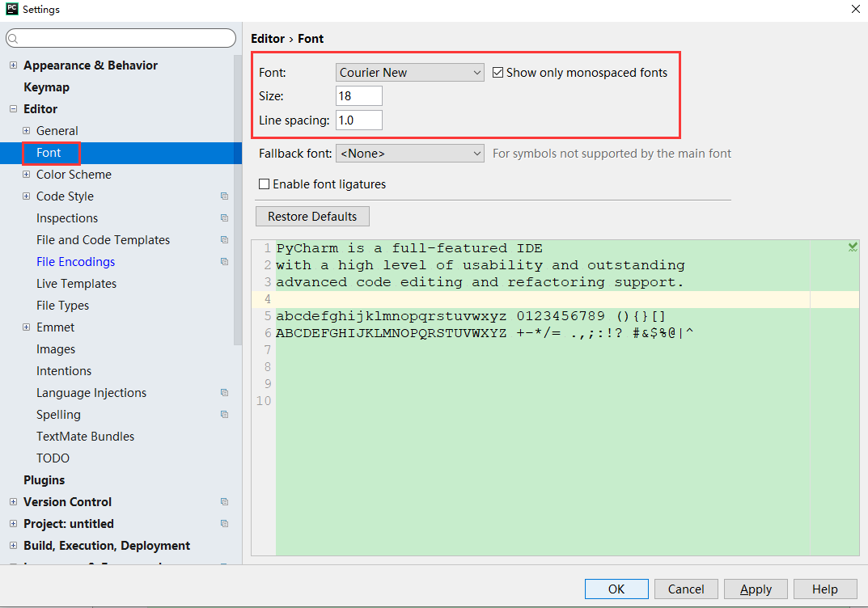Screen dimensions: 868x608
Task: Click the project-level icon beside Version Control
Action: (x=224, y=502)
